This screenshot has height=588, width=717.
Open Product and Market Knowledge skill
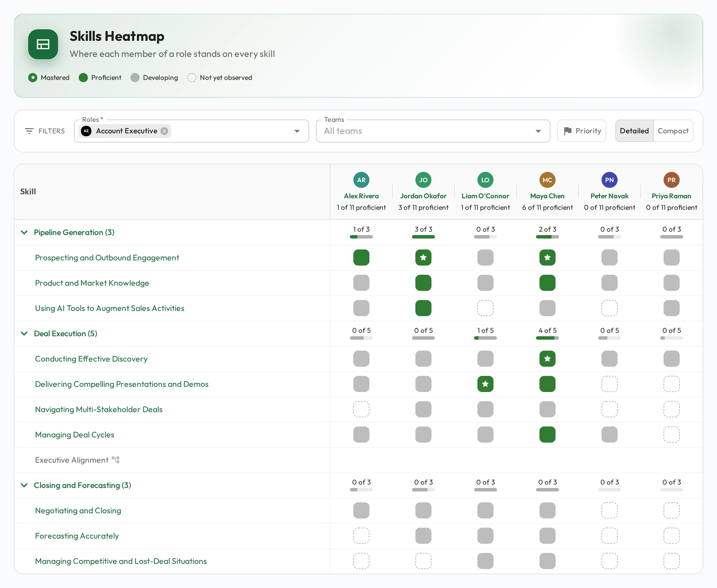tap(92, 283)
